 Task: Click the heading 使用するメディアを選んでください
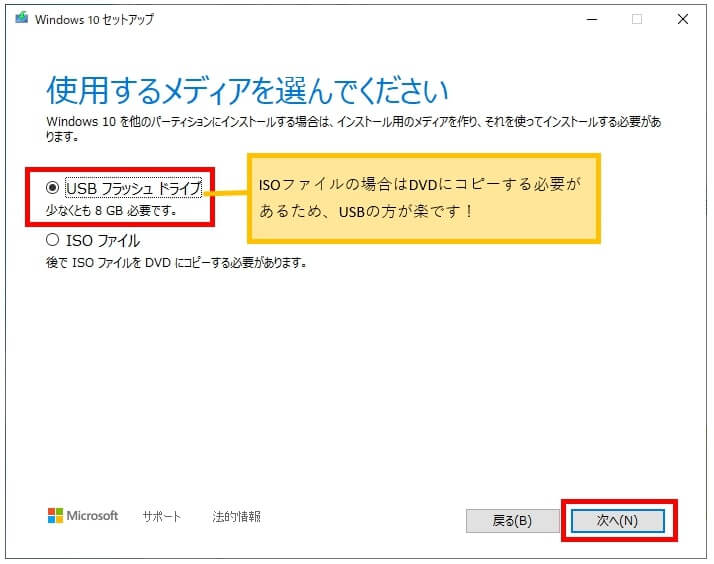pos(247,90)
